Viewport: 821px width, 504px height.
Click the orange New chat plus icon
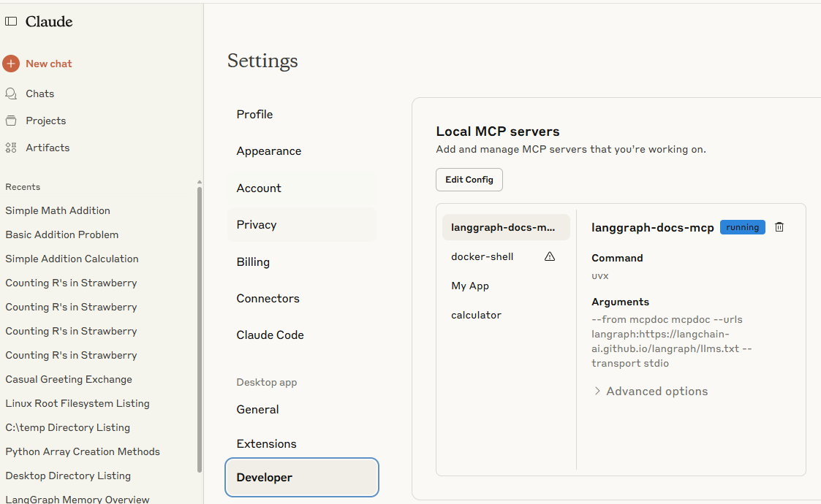11,64
